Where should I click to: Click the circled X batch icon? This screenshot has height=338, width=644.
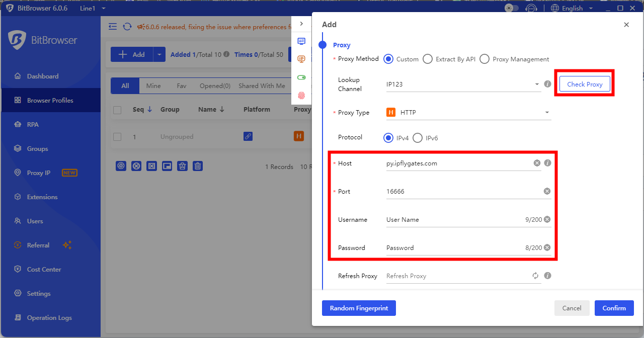tap(136, 166)
